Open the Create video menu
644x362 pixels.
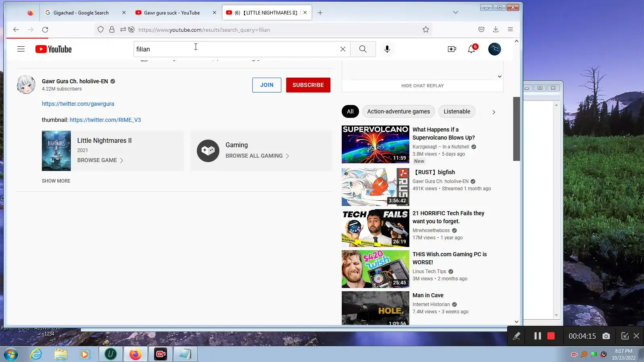pos(452,49)
